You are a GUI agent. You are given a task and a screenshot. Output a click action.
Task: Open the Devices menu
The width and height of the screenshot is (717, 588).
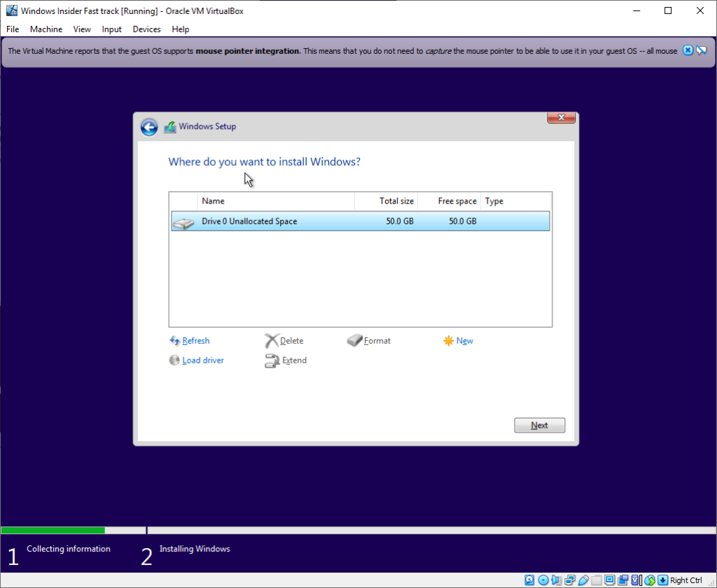[146, 29]
